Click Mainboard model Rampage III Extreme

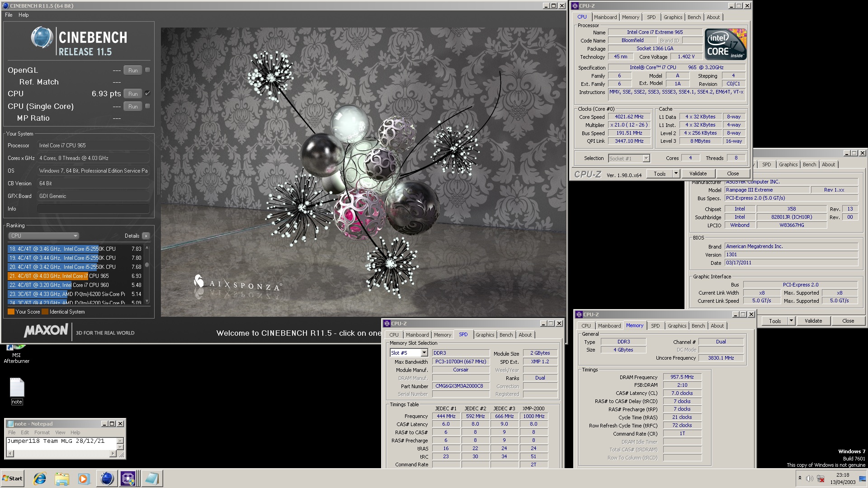pyautogui.click(x=767, y=190)
